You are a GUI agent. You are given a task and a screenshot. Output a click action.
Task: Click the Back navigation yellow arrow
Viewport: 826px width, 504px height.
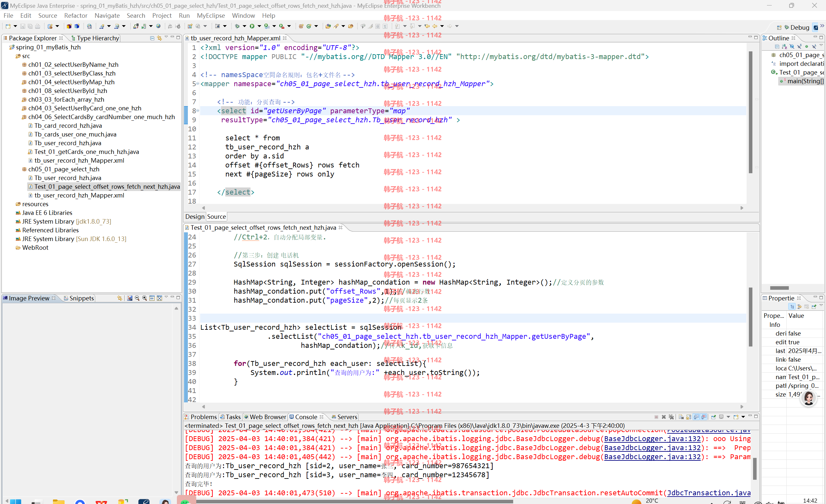(x=435, y=26)
